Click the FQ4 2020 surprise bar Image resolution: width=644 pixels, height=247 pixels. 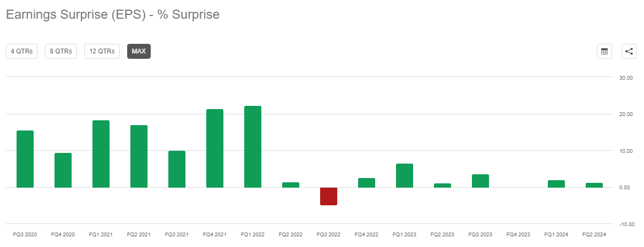coord(63,170)
